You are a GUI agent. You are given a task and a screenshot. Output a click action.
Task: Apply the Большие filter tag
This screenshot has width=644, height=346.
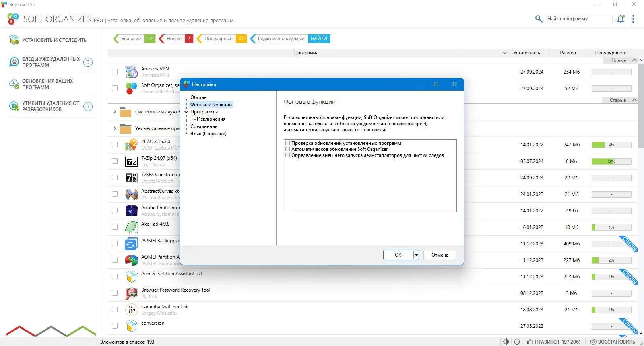click(134, 39)
